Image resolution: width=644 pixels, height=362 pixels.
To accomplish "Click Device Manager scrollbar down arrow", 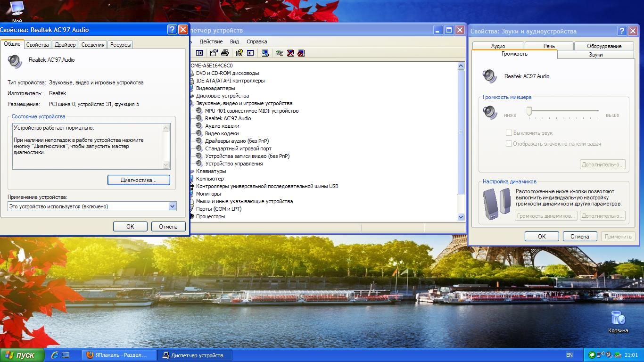I will coord(461,217).
